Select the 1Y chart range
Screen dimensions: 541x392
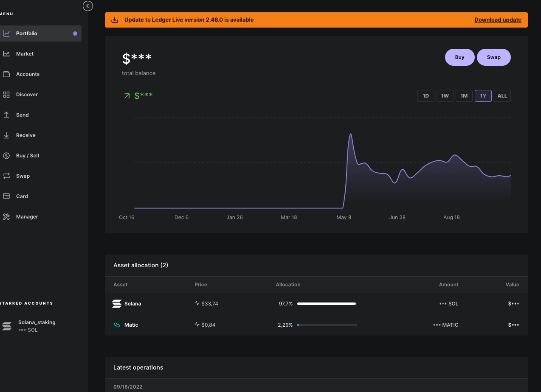pyautogui.click(x=483, y=96)
